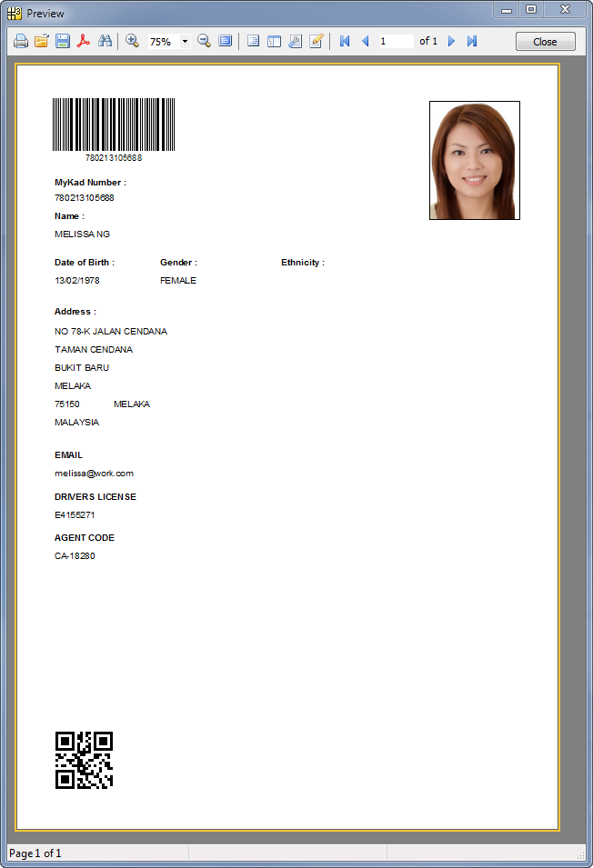Click the page number input field
The image size is (593, 868).
pos(395,41)
